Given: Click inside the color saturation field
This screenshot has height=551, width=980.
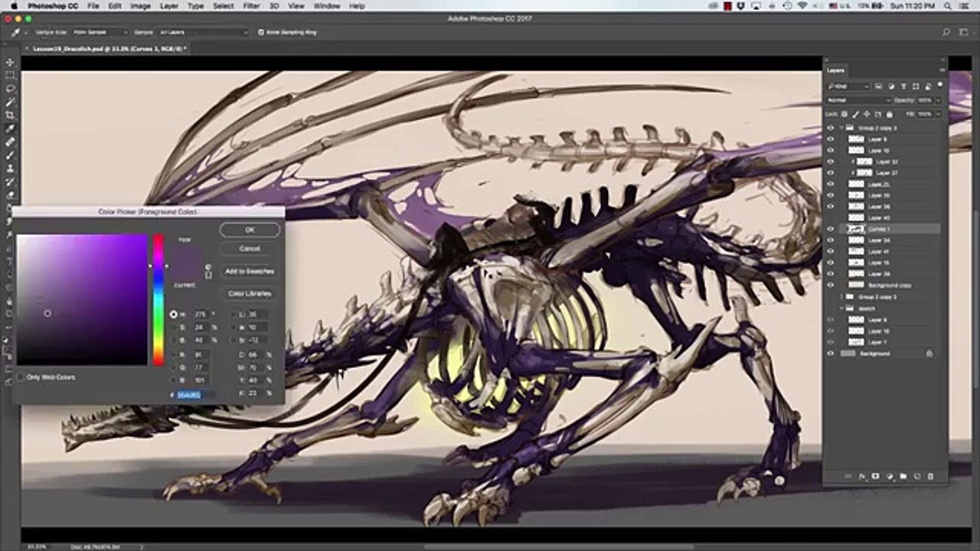Looking at the screenshot, I should tap(82, 299).
